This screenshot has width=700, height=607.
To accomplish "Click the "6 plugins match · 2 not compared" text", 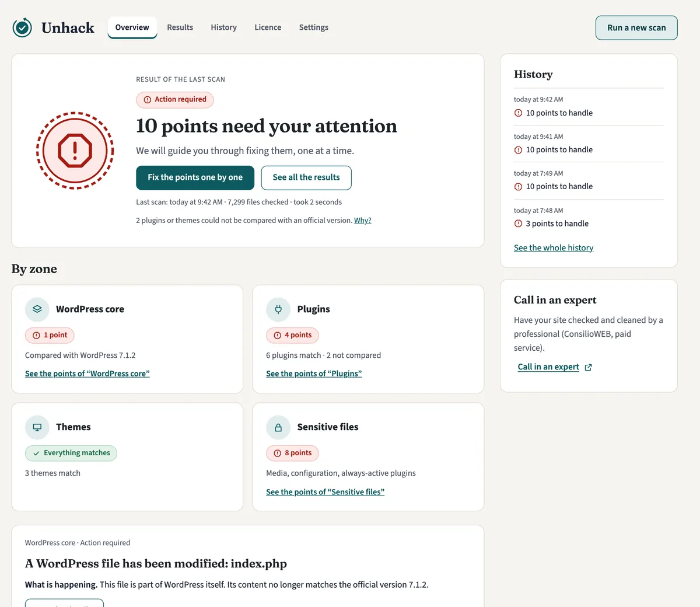I will [x=324, y=355].
